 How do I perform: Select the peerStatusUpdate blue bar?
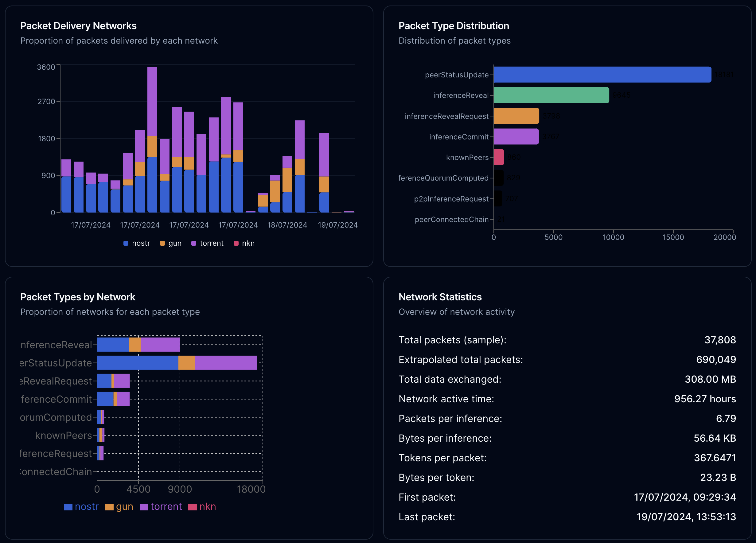point(602,75)
